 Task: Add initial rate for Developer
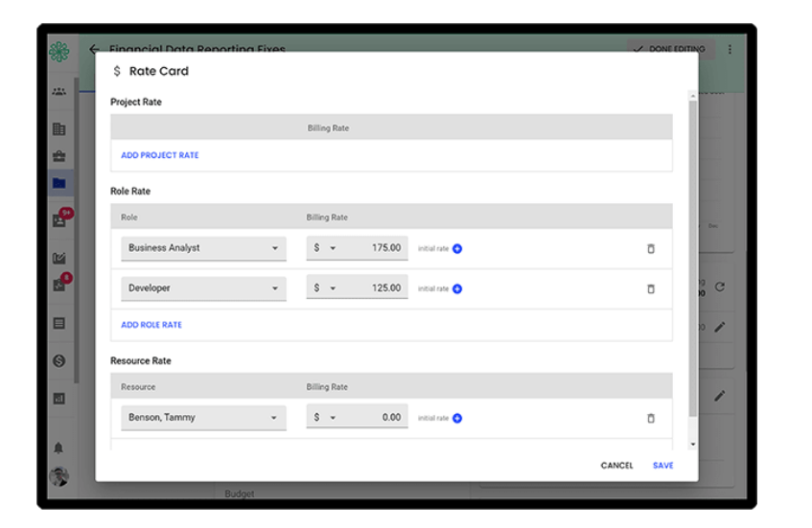(x=457, y=289)
